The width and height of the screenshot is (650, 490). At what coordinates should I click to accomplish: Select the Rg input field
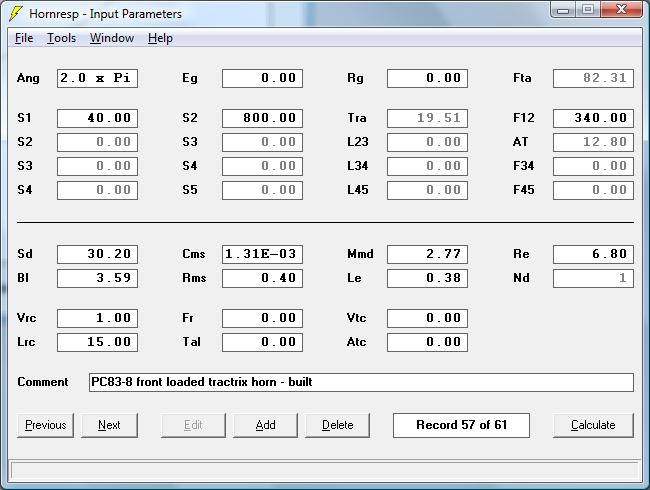click(x=427, y=78)
